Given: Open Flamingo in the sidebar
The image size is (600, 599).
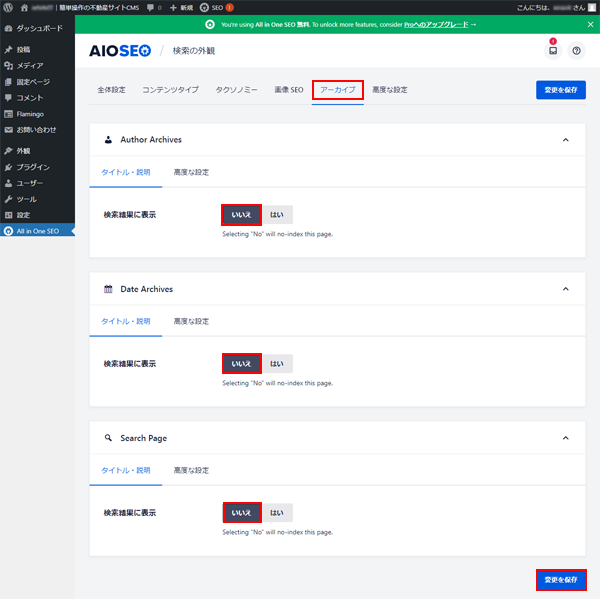Looking at the screenshot, I should point(38,114).
